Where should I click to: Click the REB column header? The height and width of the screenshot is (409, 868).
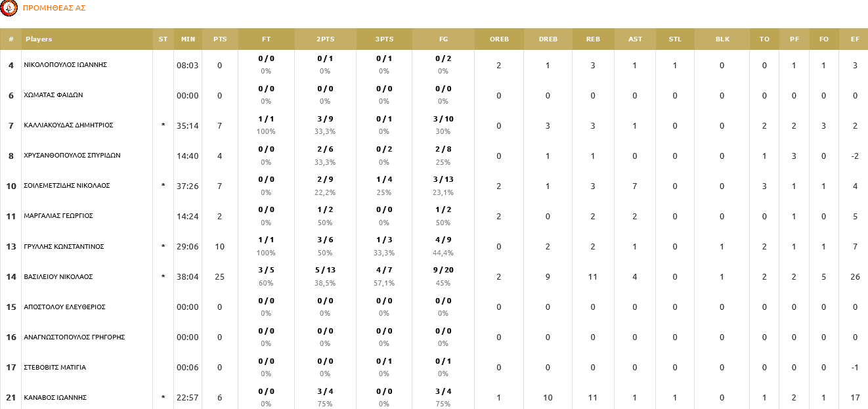[x=593, y=39]
